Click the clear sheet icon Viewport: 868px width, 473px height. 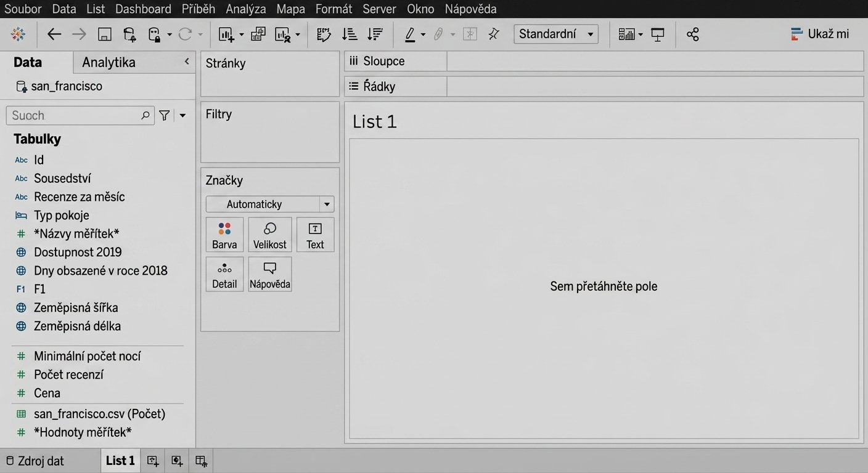pos(283,34)
